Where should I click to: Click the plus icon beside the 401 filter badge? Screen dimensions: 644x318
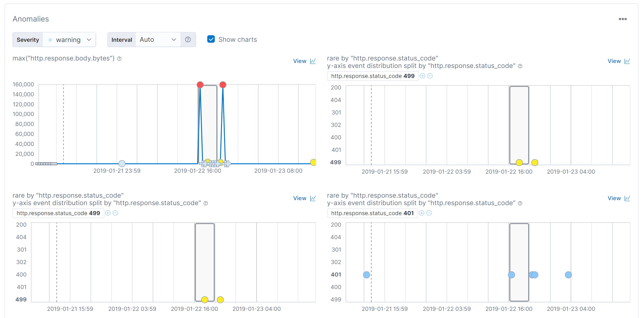click(x=422, y=213)
